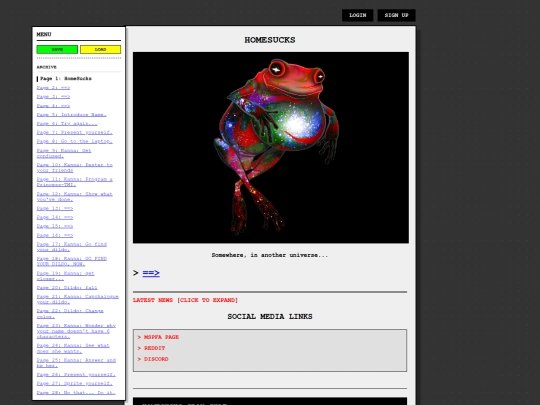Open Page 8: Go to the laptop.
Screen dimensions: 540x405
click(75, 142)
